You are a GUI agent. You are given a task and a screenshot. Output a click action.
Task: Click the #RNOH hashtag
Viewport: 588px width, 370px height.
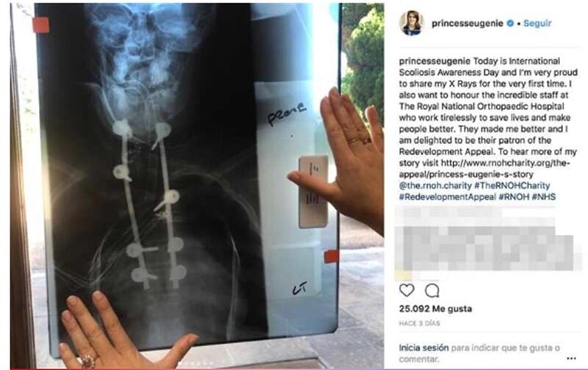pyautogui.click(x=514, y=197)
